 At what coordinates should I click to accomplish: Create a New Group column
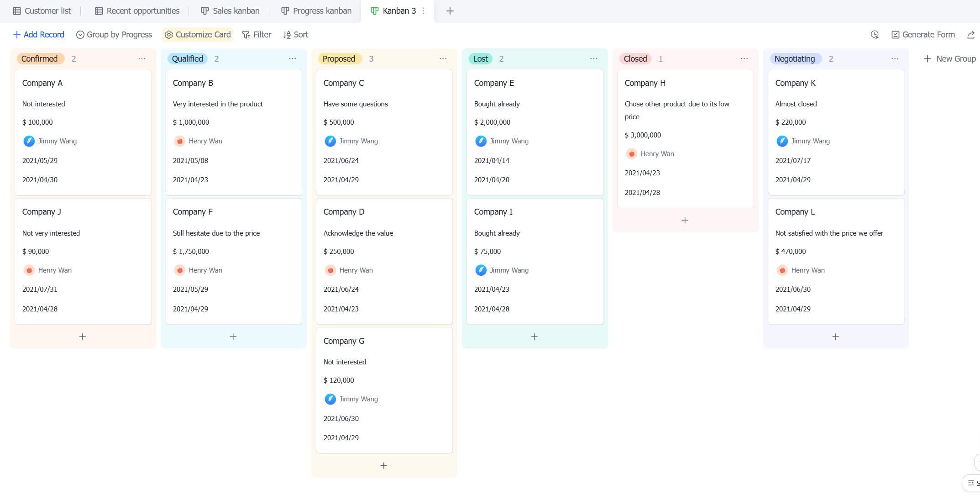(x=949, y=59)
